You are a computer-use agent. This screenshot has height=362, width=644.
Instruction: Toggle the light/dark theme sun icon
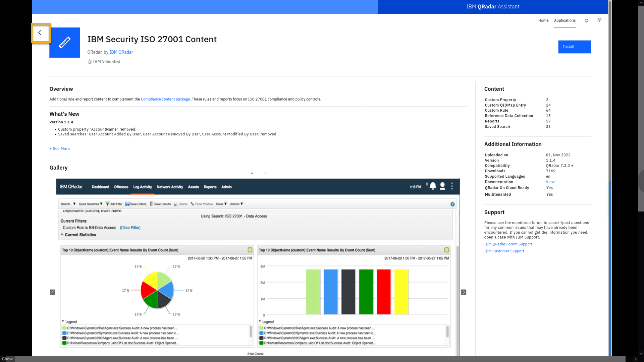click(586, 20)
